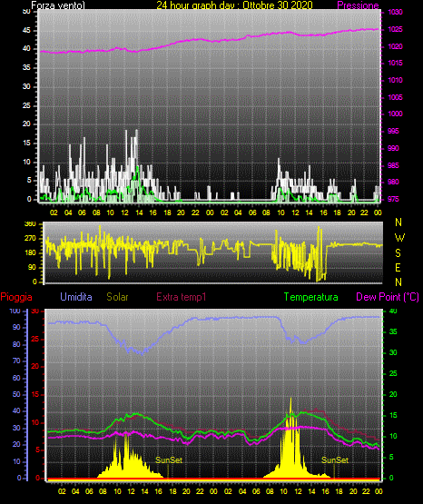This screenshot has width=423, height=504.
Task: Click the 100 humidity axis value
Action: (15, 311)
